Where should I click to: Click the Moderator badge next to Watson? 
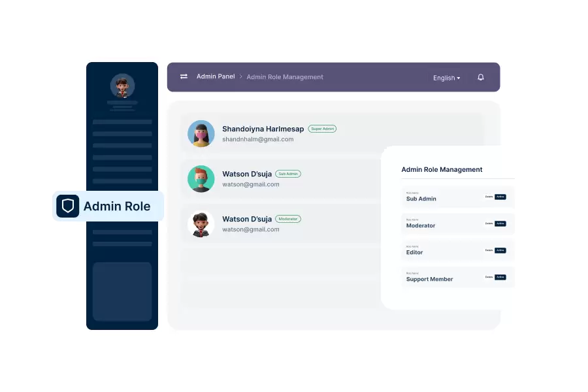coord(288,219)
